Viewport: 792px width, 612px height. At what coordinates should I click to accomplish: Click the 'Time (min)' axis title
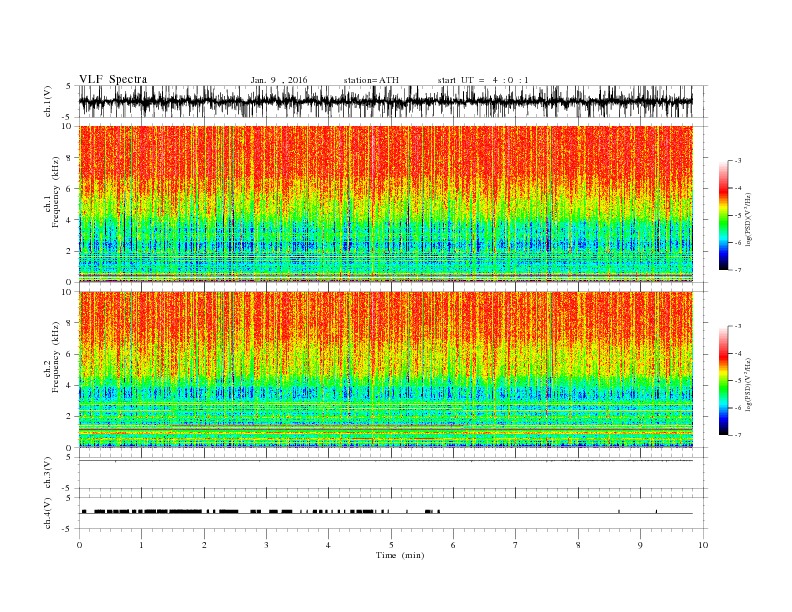tap(400, 555)
